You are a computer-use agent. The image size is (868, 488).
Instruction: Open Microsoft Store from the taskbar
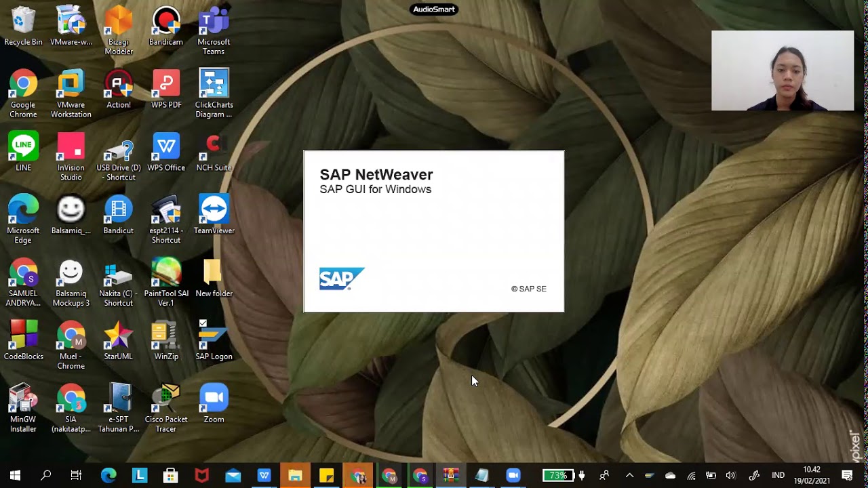[171, 476]
